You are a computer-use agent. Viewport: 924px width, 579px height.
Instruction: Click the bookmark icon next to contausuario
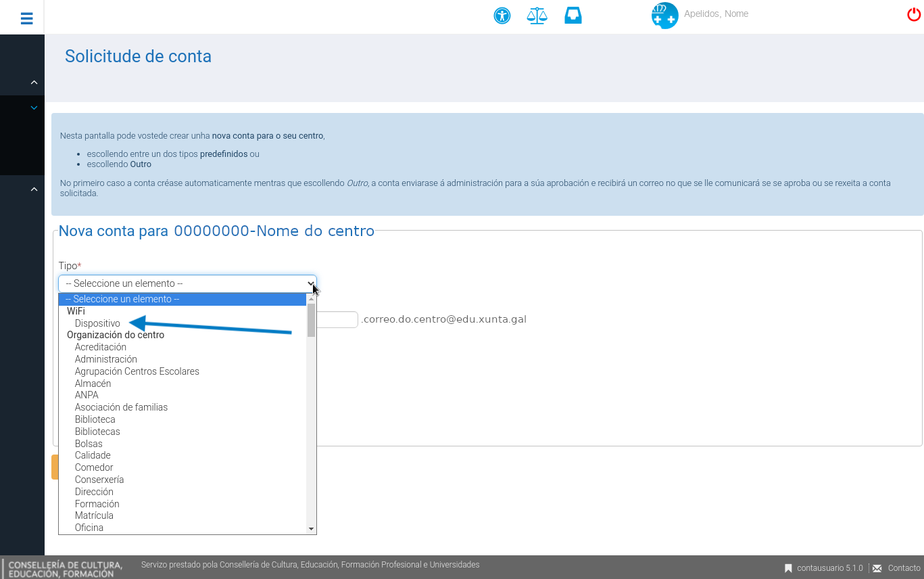pyautogui.click(x=788, y=568)
